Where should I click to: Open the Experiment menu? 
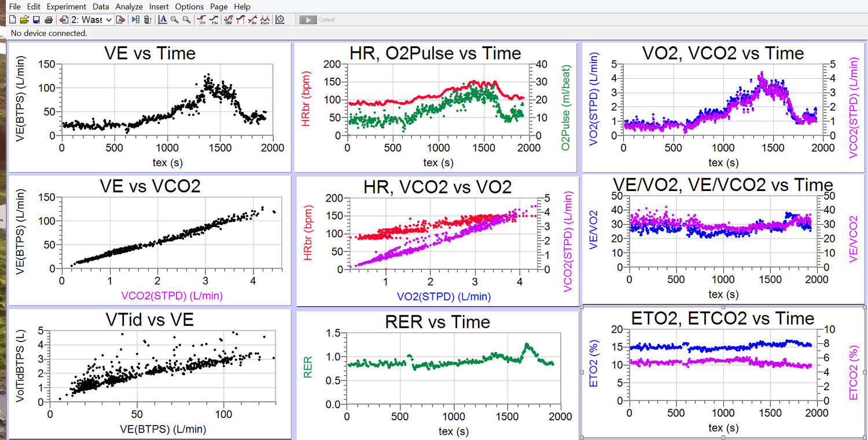tap(67, 6)
